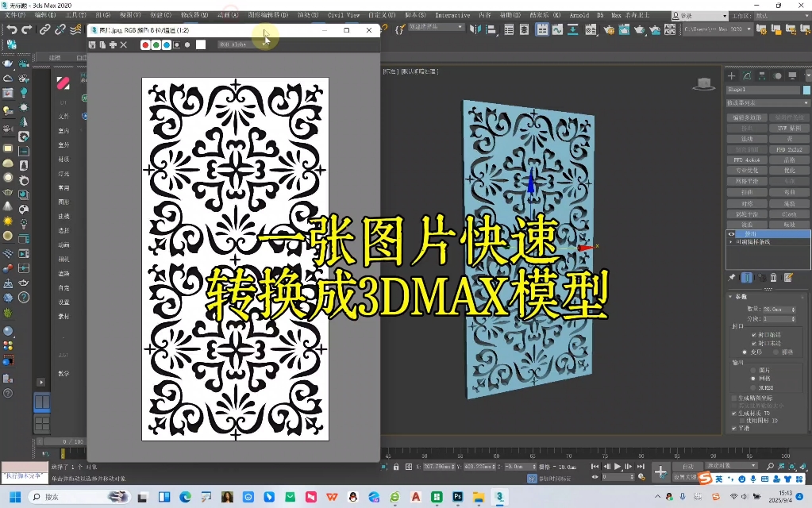The width and height of the screenshot is (812, 508).
Task: Pin the modifier stack with the pin icon
Action: [732, 277]
